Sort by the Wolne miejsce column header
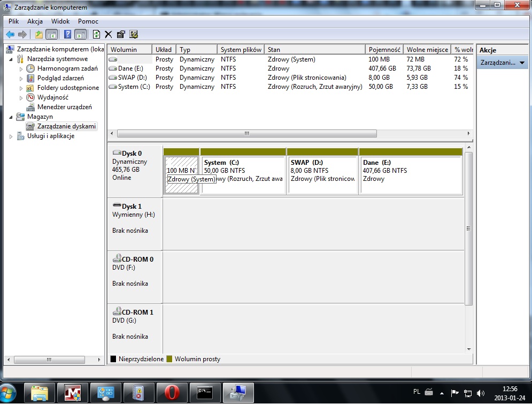The image size is (532, 404). tap(427, 50)
